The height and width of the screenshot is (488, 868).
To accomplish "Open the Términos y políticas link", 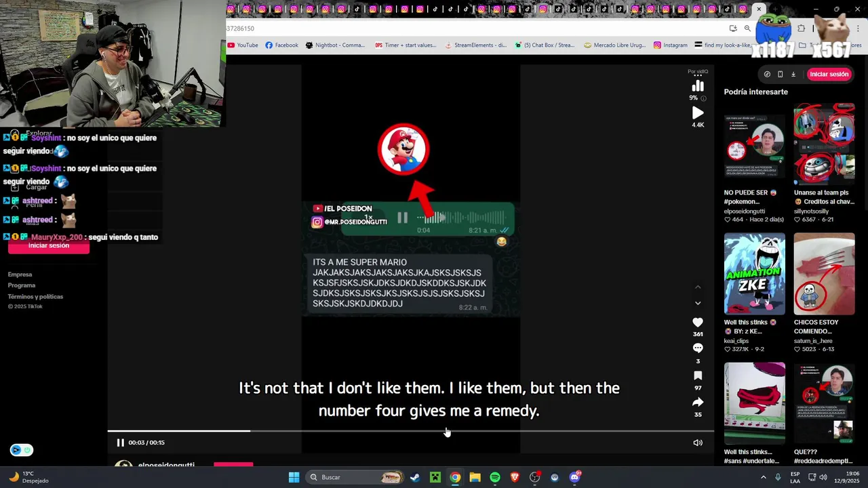I will pyautogui.click(x=35, y=296).
